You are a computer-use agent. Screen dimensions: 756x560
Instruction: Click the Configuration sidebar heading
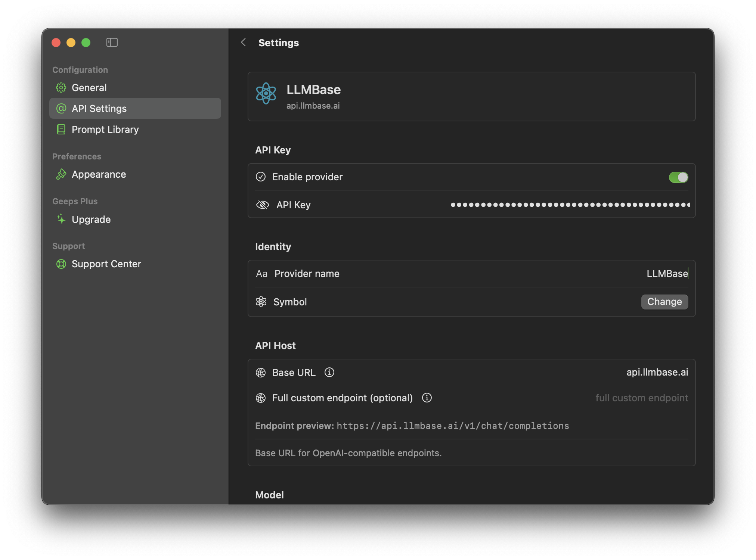[x=80, y=70]
